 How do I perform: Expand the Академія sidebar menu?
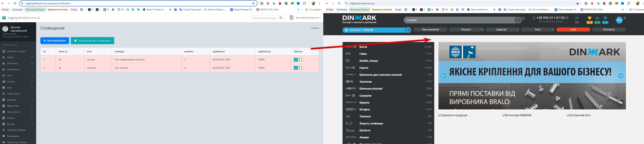(x=18, y=100)
